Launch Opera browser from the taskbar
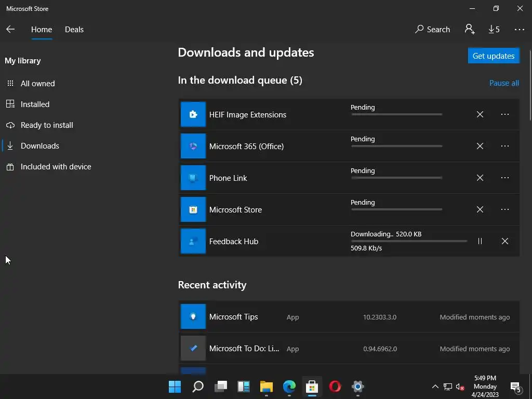This screenshot has width=532, height=399. [335, 387]
